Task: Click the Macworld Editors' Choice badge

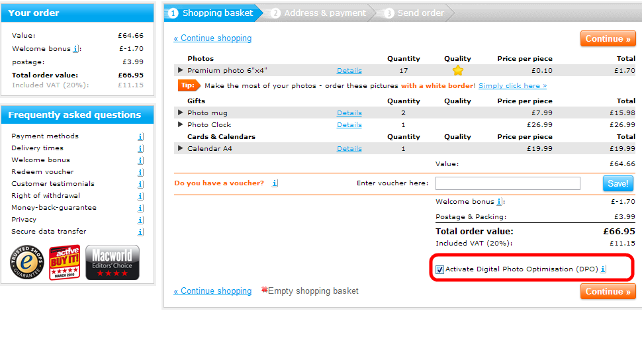Action: [x=113, y=262]
